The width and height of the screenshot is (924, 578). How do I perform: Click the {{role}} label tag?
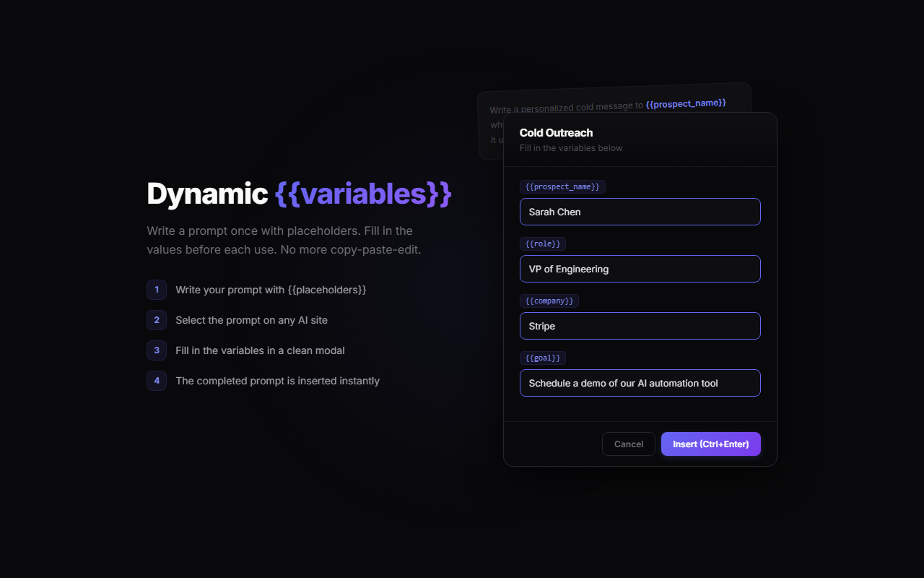click(x=543, y=243)
